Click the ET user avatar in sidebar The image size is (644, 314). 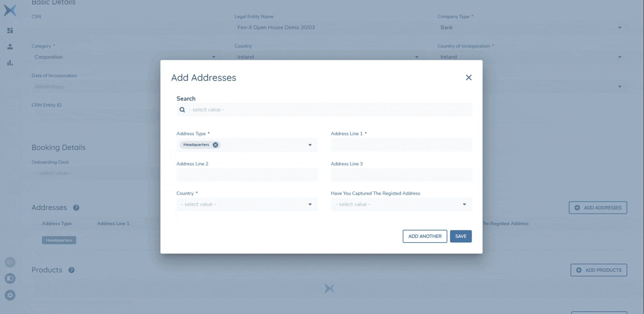click(10, 262)
